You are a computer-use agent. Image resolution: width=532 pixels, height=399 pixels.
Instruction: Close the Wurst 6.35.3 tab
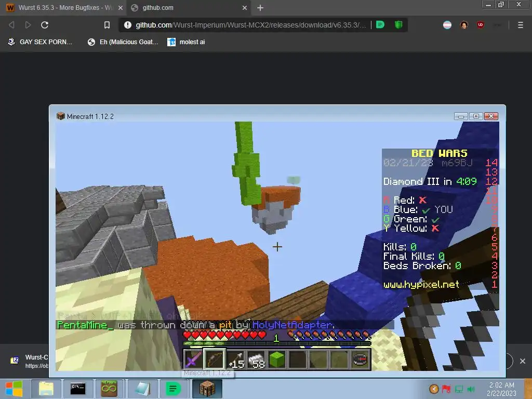click(x=120, y=7)
